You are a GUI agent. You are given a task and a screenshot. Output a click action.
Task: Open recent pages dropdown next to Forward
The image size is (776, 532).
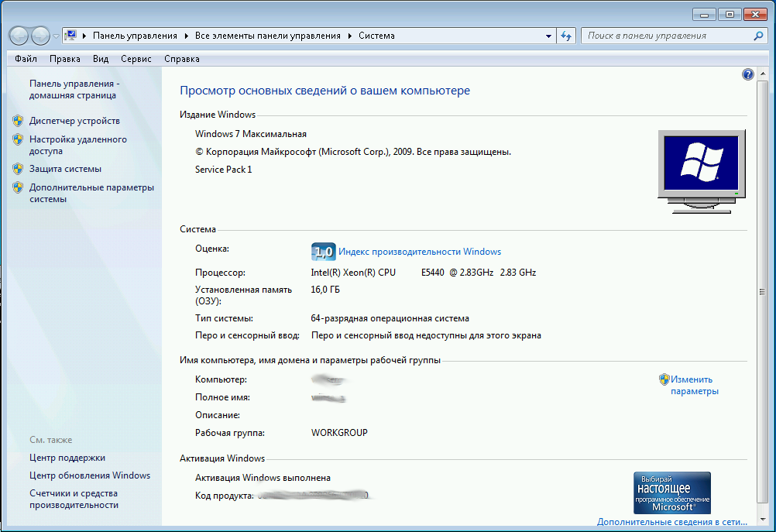(x=56, y=36)
